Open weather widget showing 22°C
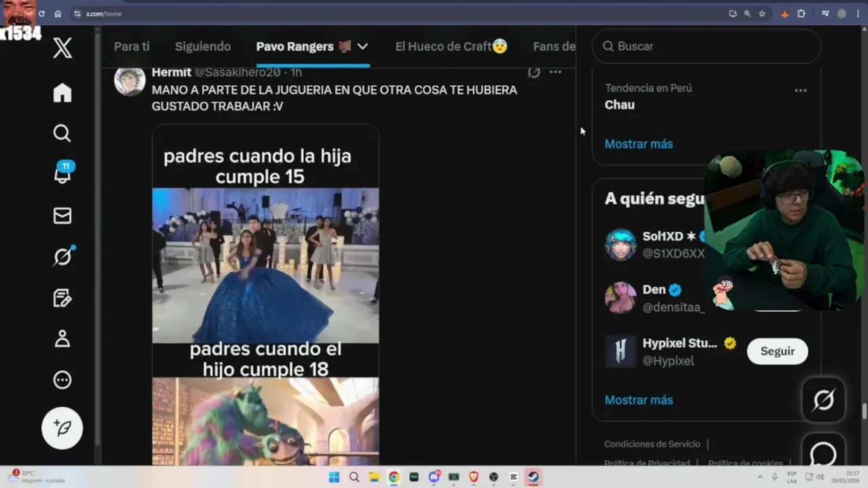This screenshot has height=488, width=868. point(38,476)
